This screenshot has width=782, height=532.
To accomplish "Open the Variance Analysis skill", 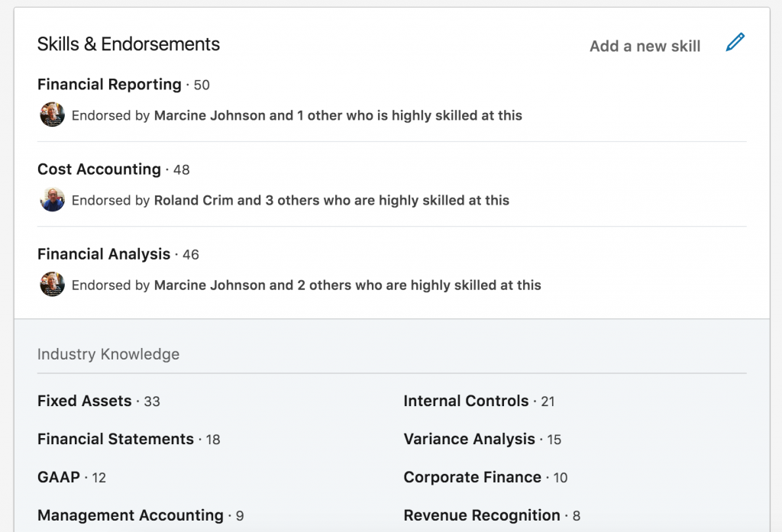I will coord(470,439).
